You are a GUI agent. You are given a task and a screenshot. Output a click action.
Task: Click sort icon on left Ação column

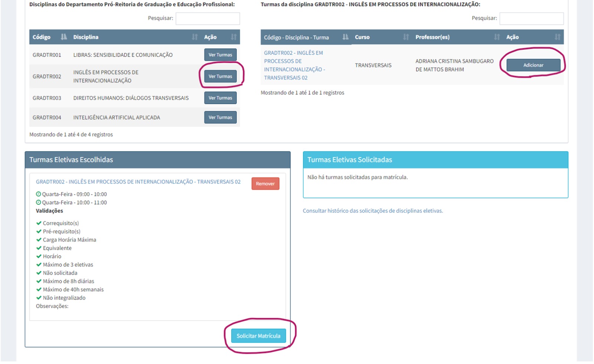point(234,37)
